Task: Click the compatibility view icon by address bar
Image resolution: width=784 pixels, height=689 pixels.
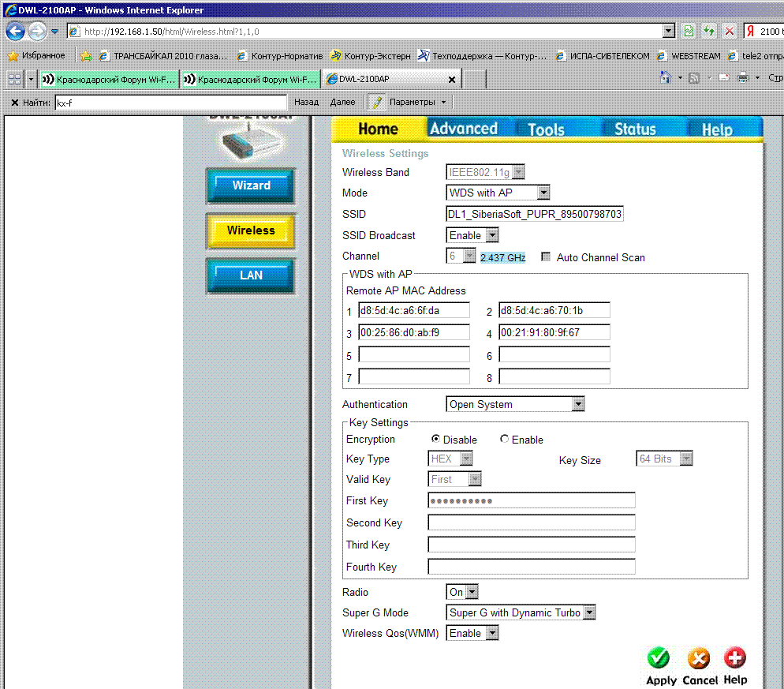Action: pos(689,31)
